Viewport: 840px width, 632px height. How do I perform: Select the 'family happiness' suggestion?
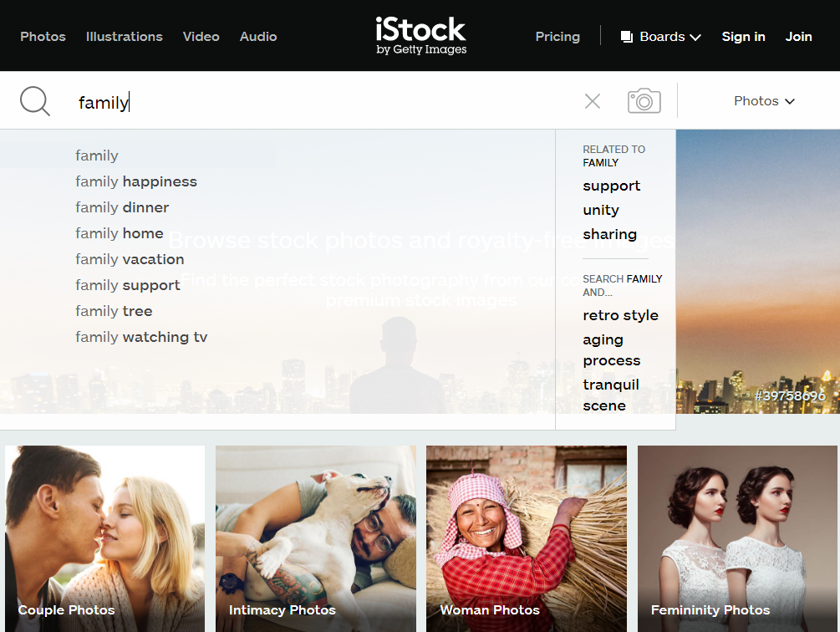(136, 181)
